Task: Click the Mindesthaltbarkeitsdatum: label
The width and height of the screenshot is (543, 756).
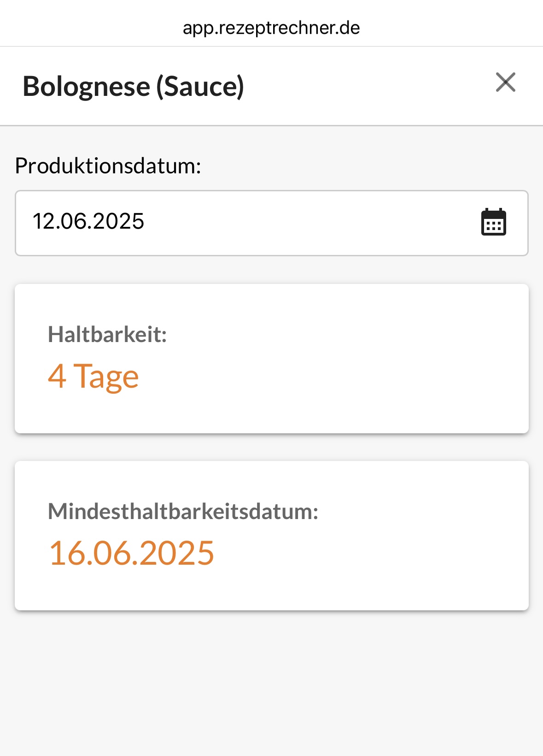Action: [x=183, y=511]
